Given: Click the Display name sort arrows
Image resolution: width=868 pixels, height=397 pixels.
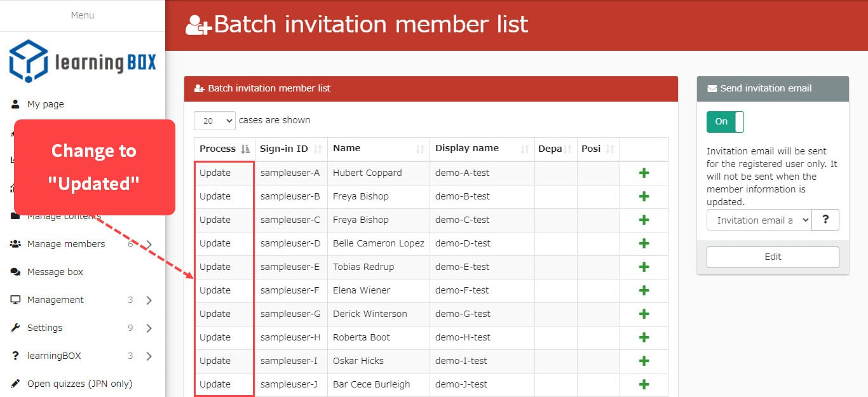Looking at the screenshot, I should click(524, 149).
